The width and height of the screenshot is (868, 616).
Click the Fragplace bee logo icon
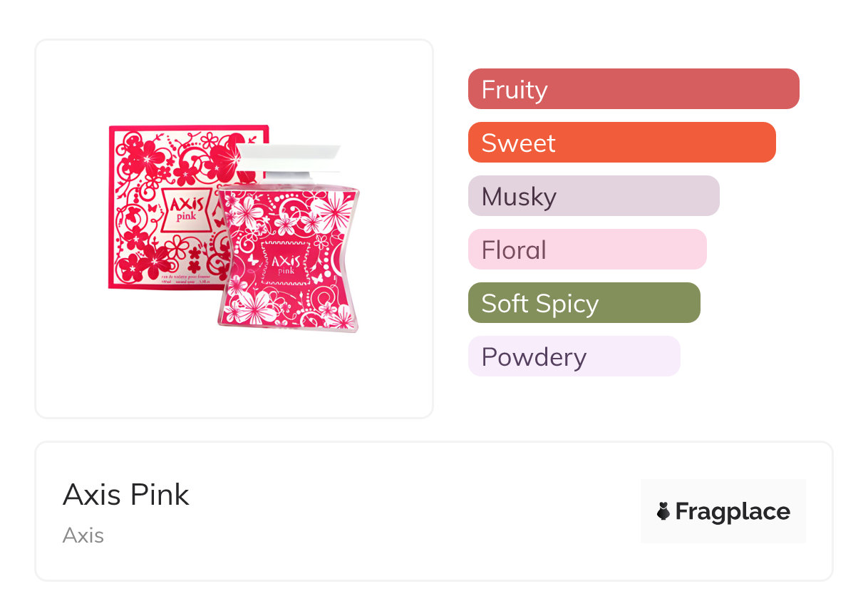tap(663, 511)
